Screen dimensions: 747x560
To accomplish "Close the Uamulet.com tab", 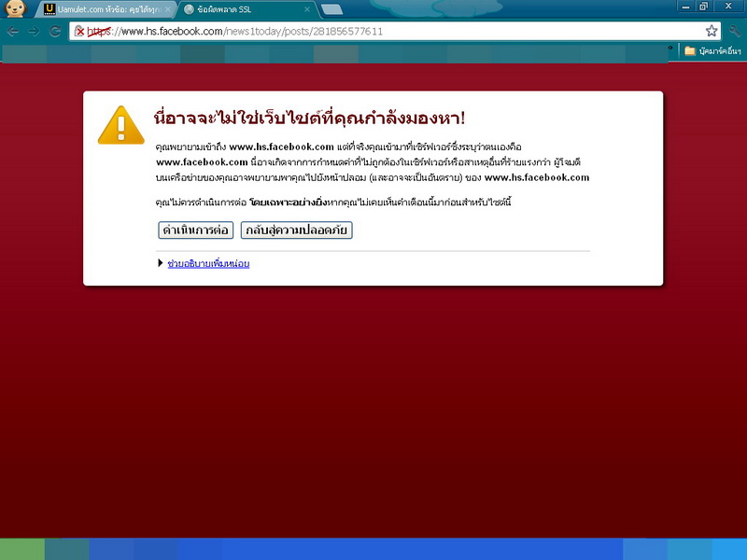I will tap(166, 9).
